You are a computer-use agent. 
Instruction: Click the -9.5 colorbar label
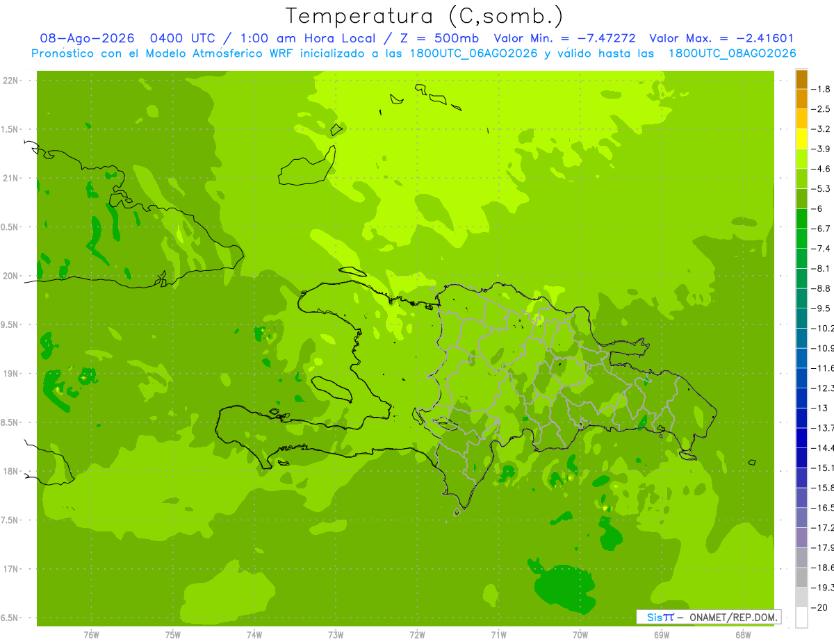click(822, 308)
